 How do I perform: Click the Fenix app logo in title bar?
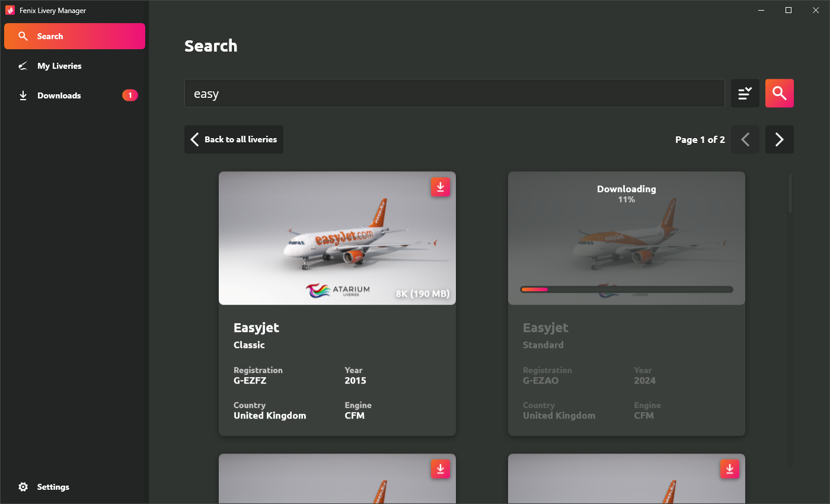10,10
